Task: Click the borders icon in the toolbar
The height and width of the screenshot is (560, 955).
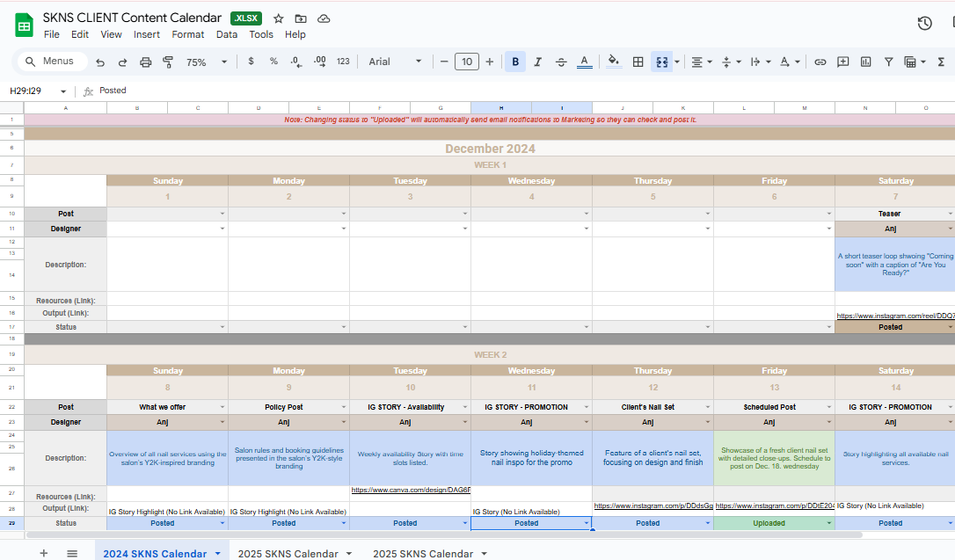Action: click(x=638, y=62)
